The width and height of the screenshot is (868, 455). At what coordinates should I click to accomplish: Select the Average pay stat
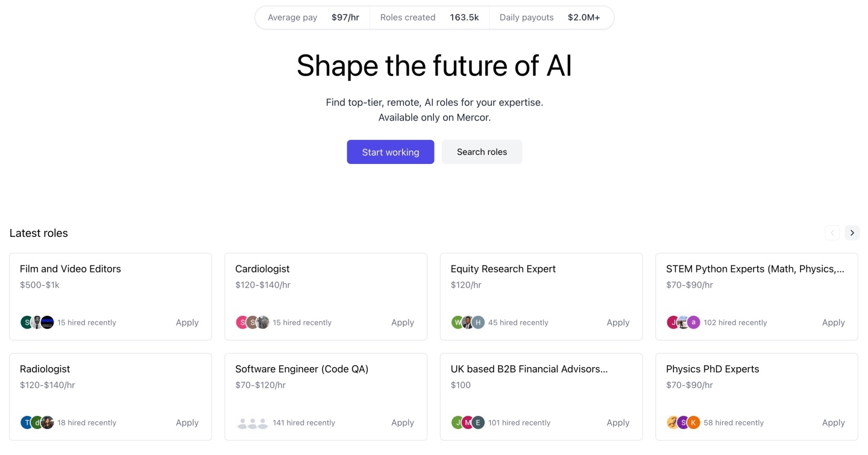pos(313,17)
